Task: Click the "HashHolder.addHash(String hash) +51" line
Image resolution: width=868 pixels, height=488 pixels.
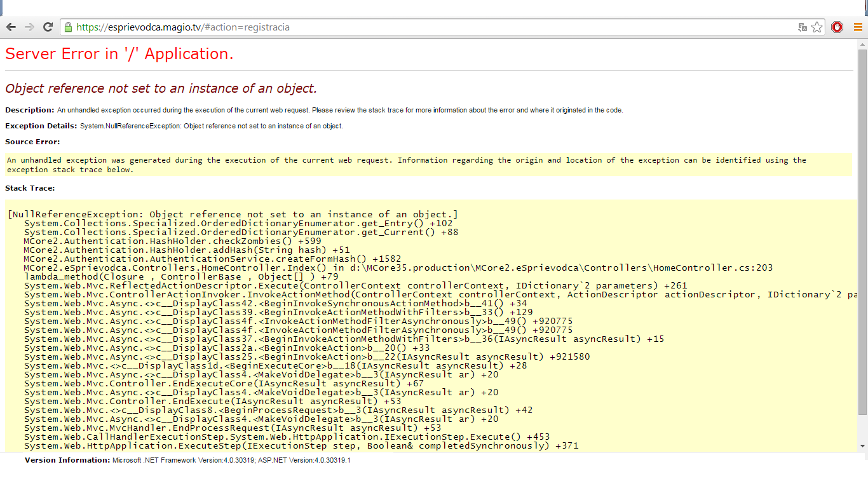Action: [187, 250]
